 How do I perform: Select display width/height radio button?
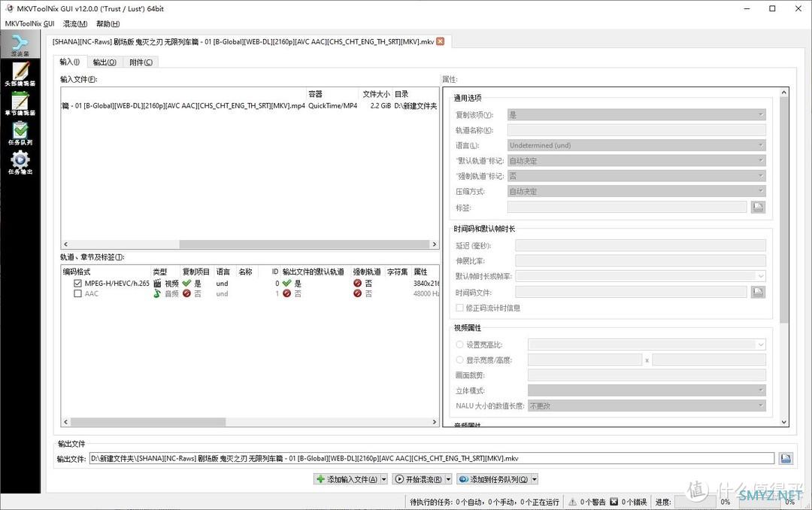(459, 360)
